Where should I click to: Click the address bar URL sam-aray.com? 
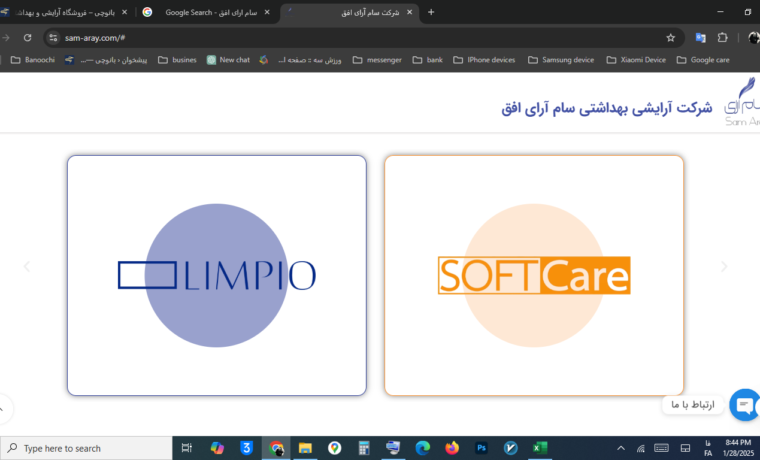(x=95, y=38)
